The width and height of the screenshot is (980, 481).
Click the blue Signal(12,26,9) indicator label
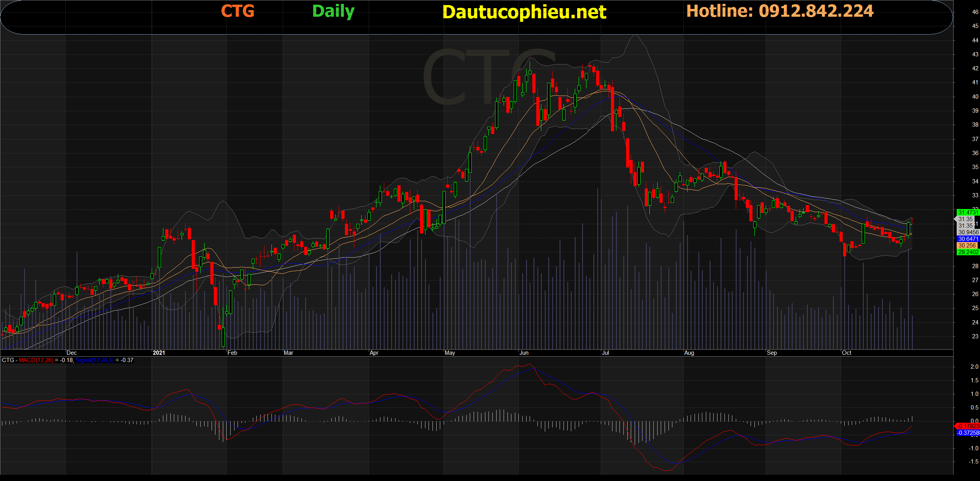point(94,360)
